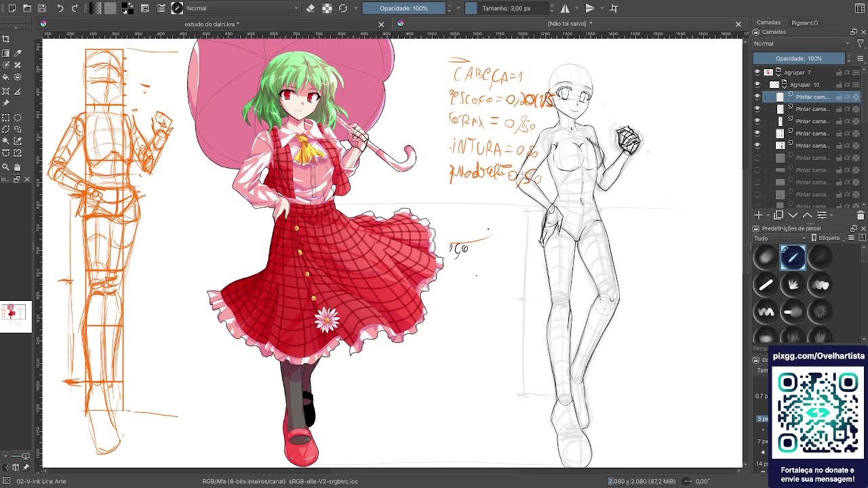Create a new document

12,8
